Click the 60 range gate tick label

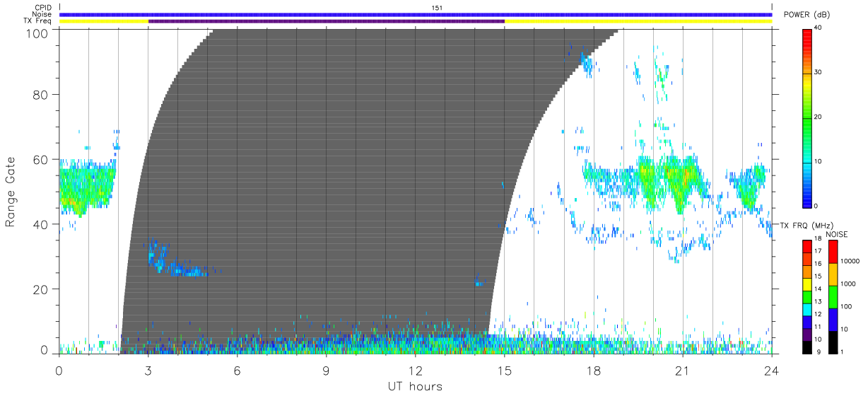(40, 159)
